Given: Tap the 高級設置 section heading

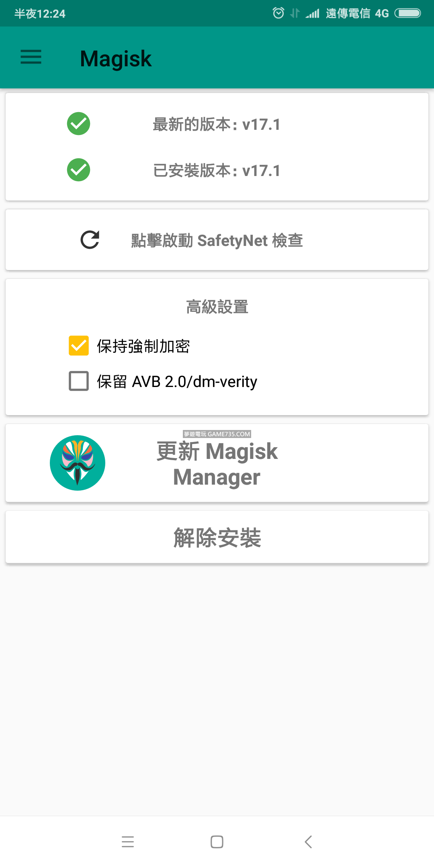Looking at the screenshot, I should (217, 307).
